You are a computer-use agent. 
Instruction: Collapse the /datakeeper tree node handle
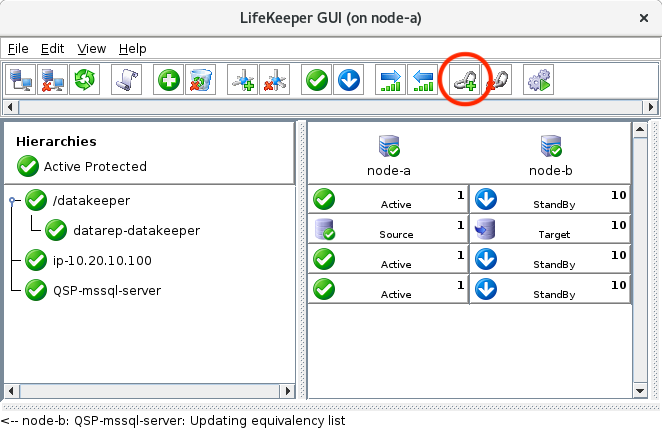click(12, 200)
